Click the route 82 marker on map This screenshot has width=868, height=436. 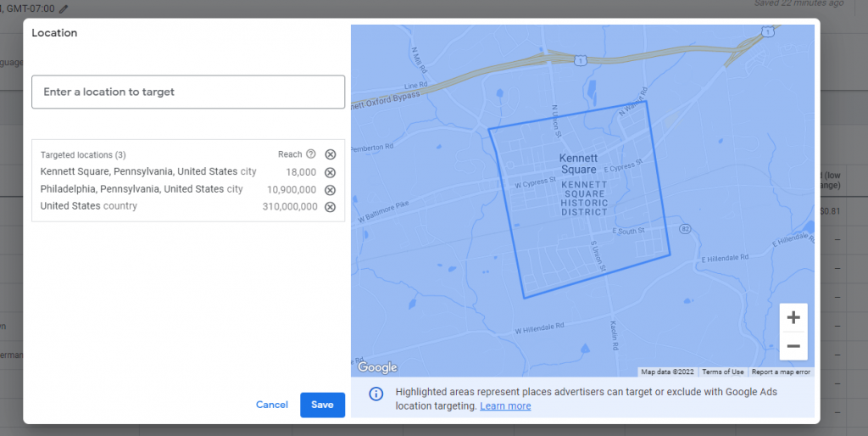coord(685,229)
